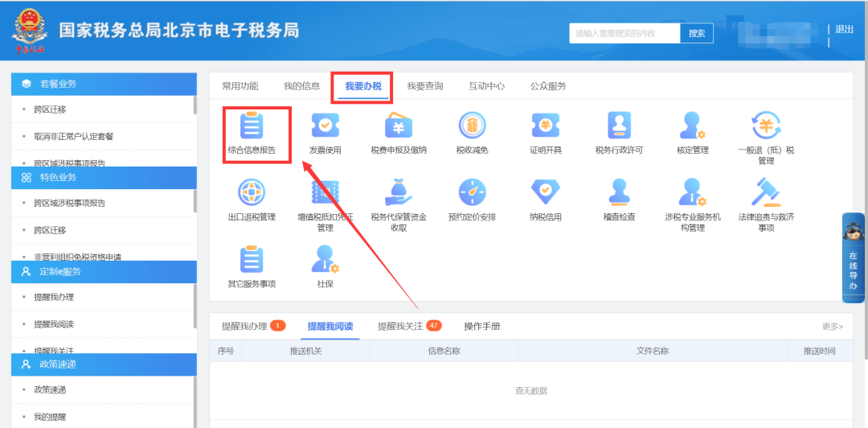The height and width of the screenshot is (428, 868).
Task: Select the 纳税信用 diamond icon
Action: pos(545,192)
